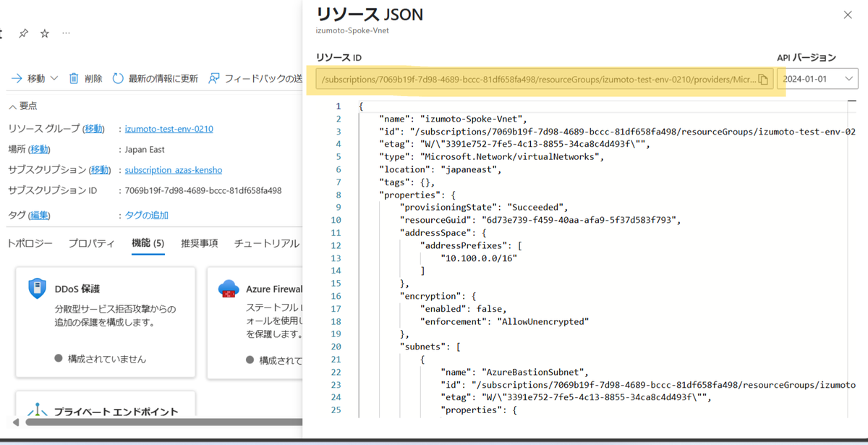Open resource group izumoto-test-env-0210 link

(x=169, y=129)
